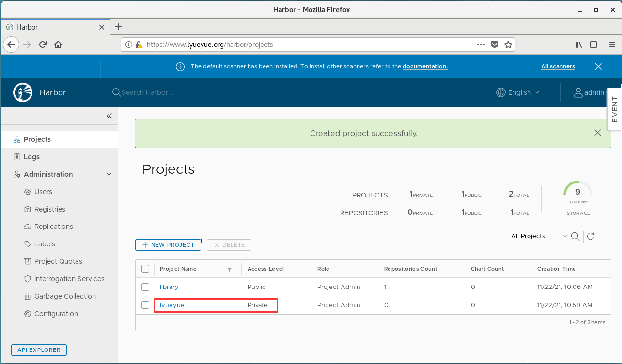
Task: Open the lyueyue project link
Action: tap(172, 305)
